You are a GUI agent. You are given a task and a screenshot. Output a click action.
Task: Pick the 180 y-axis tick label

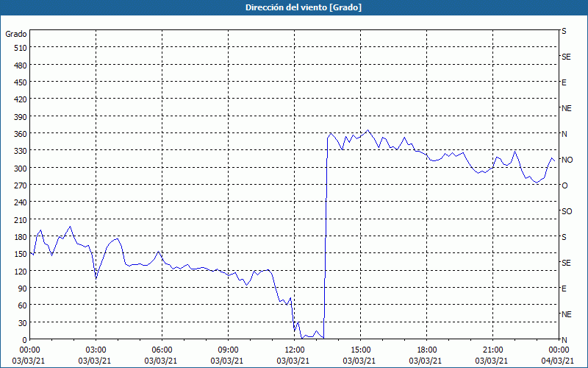(x=21, y=237)
